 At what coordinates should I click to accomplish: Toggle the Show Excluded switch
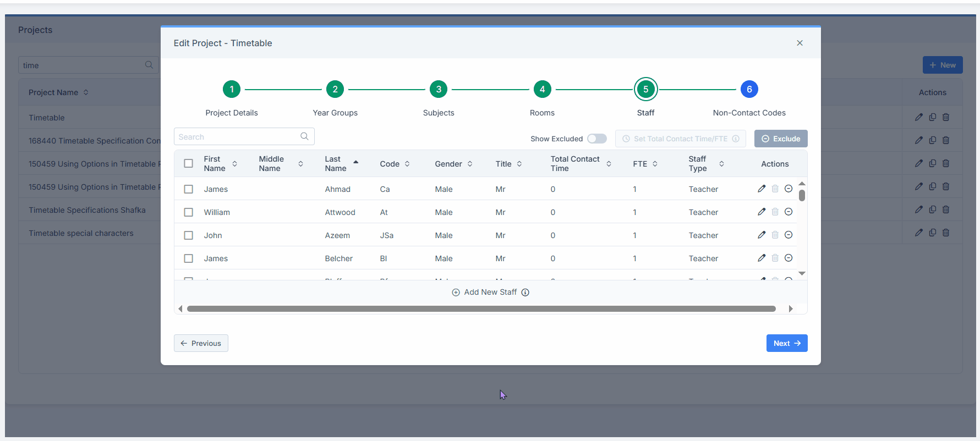pos(596,139)
